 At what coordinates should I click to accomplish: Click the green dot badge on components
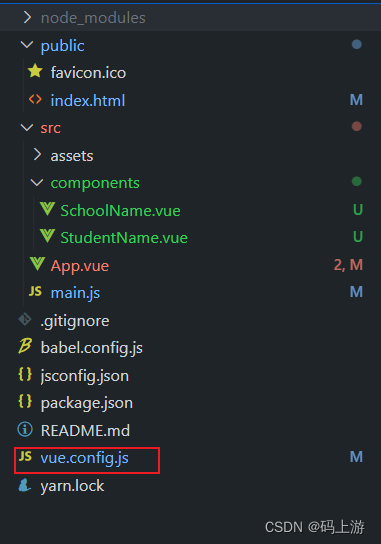coord(357,181)
